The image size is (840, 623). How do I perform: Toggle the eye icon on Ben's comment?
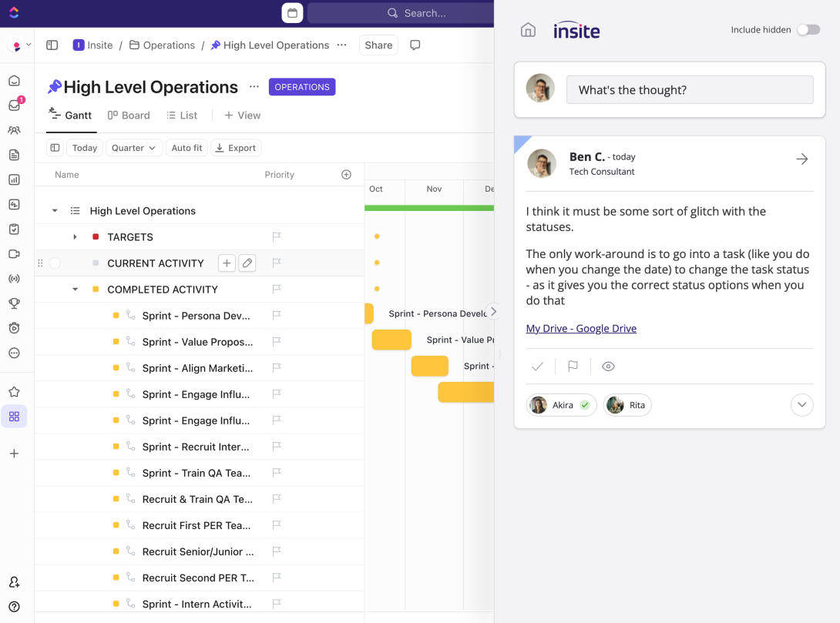(608, 366)
